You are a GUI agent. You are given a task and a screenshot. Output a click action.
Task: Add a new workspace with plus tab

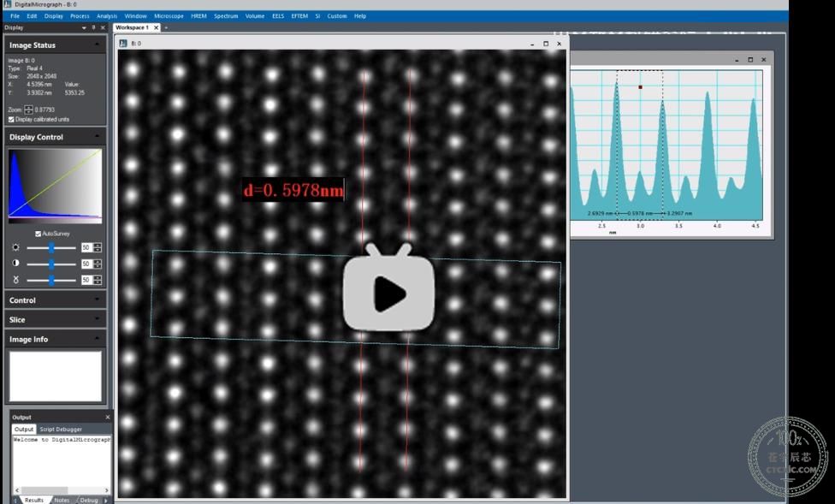coord(166,27)
